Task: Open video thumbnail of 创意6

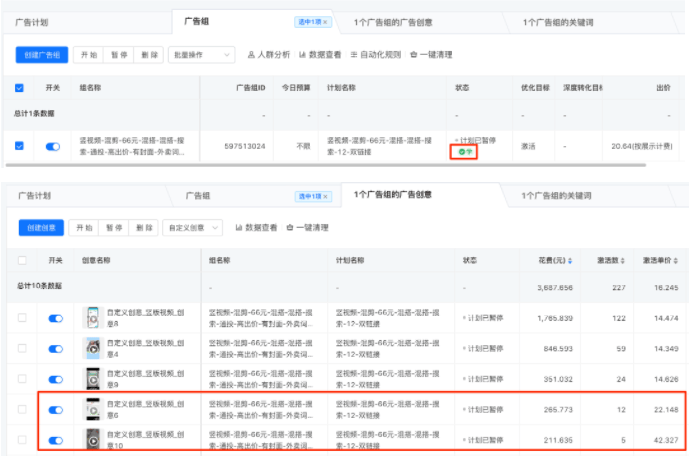Action: pyautogui.click(x=93, y=409)
